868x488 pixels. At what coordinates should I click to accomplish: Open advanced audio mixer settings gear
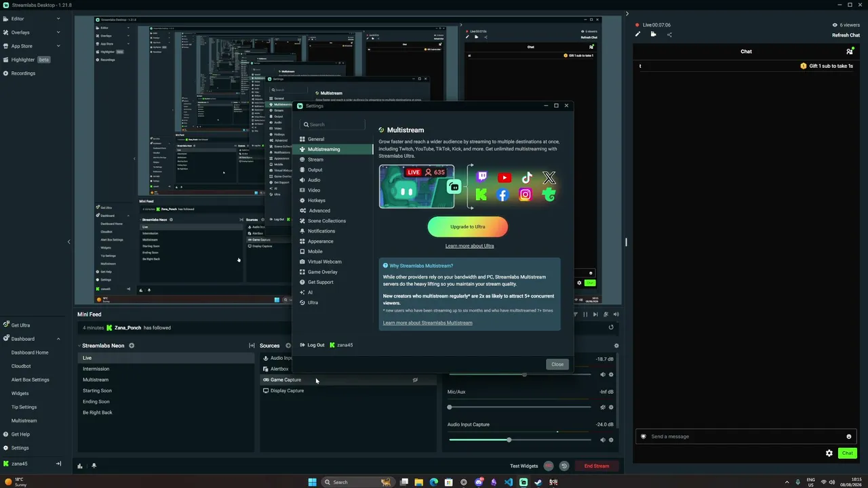coord(616,346)
